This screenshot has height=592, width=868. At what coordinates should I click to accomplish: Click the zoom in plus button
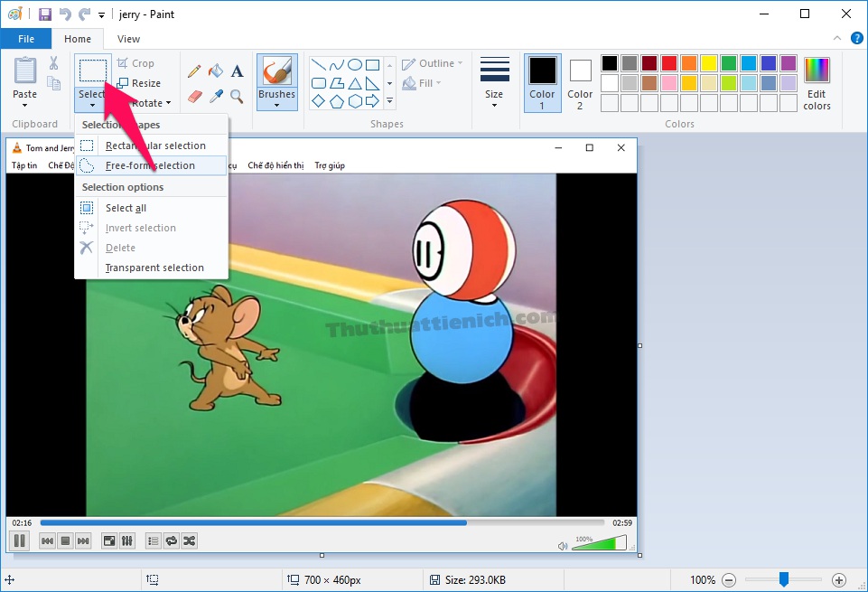click(839, 579)
